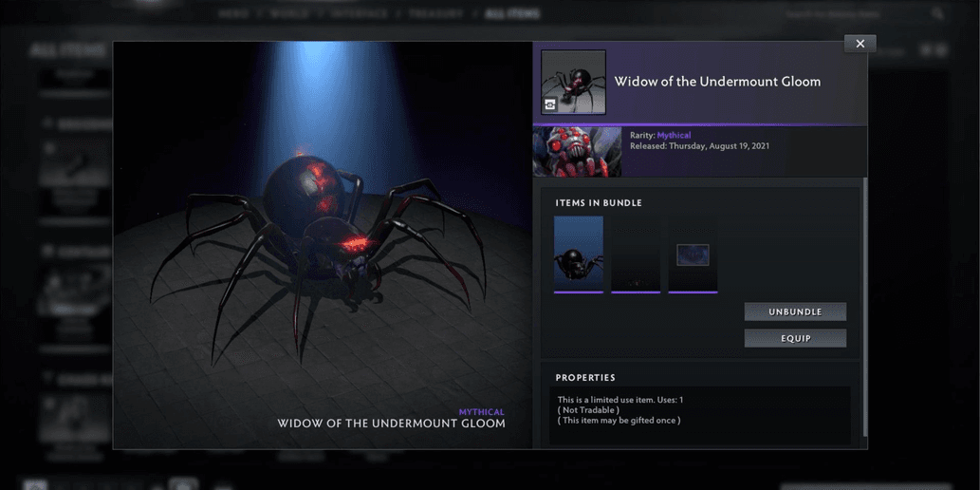Screen dimensions: 980x490
Task: Click the bundle badge on the title thumbnail
Action: point(550,105)
